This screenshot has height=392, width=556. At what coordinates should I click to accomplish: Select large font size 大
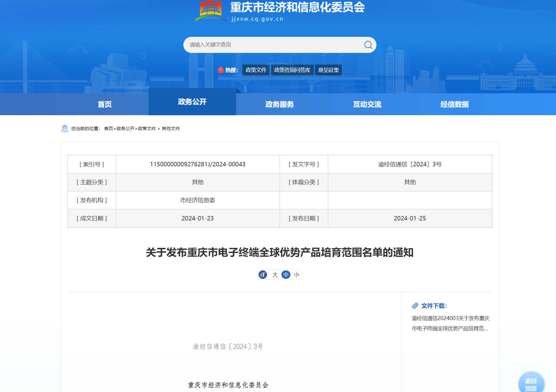(275, 275)
